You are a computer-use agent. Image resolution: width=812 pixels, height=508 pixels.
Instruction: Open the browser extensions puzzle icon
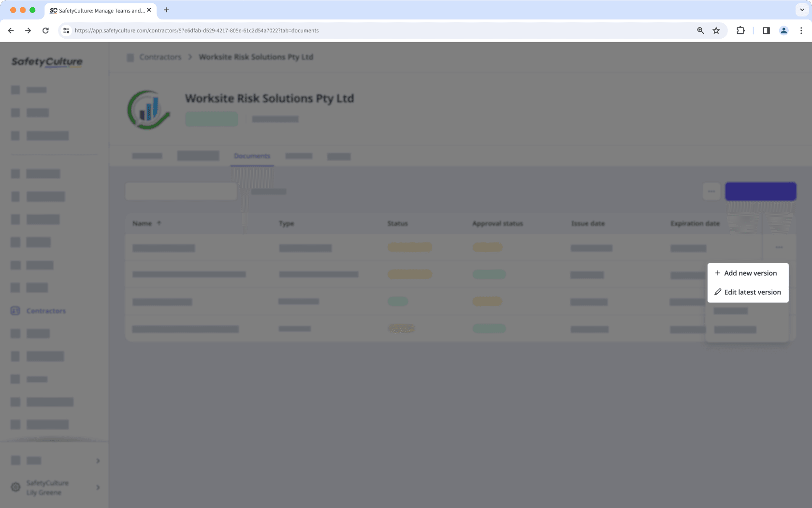(740, 30)
